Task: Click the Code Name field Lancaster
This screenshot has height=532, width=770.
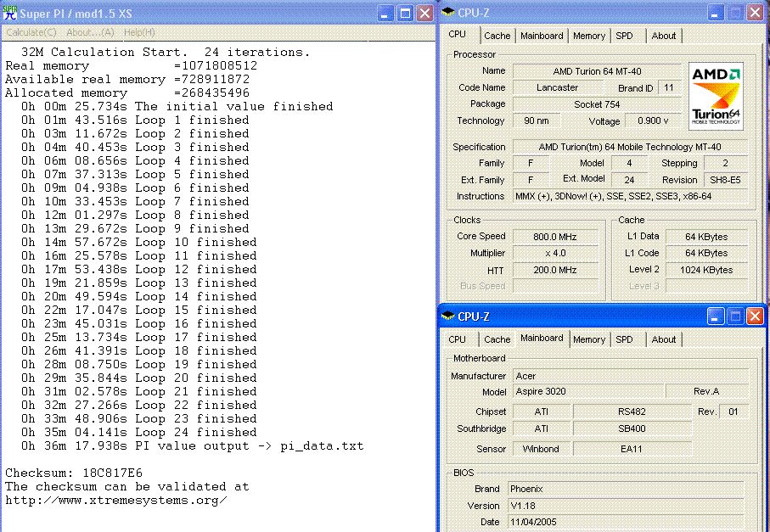Action: (x=558, y=87)
